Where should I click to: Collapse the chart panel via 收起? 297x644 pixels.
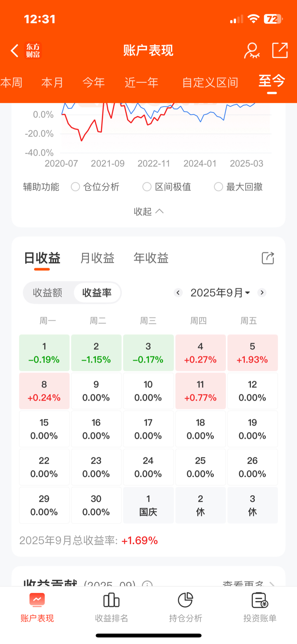tap(148, 211)
